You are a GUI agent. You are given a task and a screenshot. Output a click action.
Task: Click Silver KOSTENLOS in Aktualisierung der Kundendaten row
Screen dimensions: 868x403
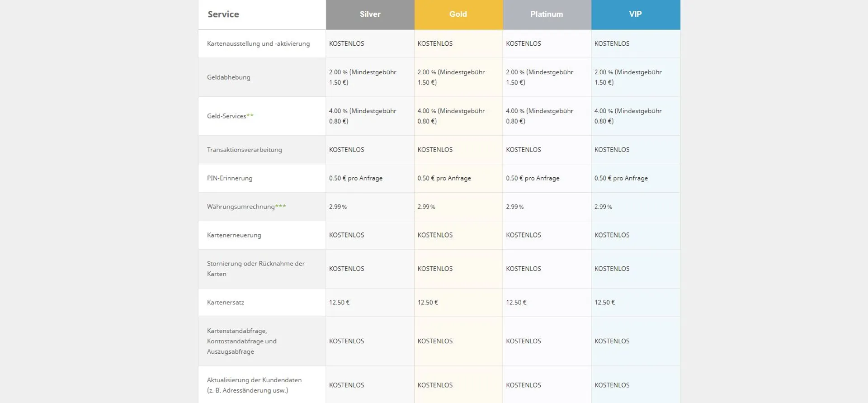tap(346, 385)
